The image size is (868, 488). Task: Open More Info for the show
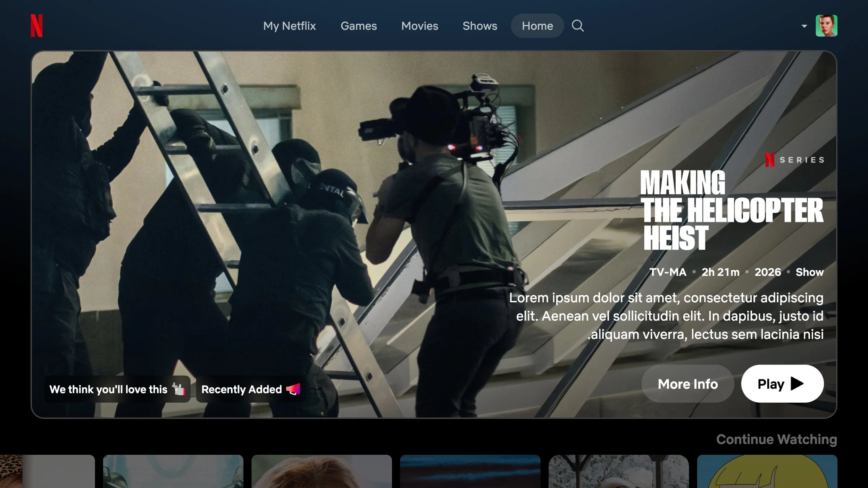point(687,384)
